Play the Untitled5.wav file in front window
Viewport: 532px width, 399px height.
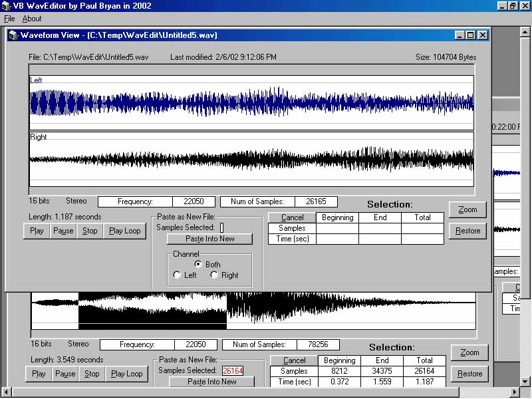click(x=37, y=231)
